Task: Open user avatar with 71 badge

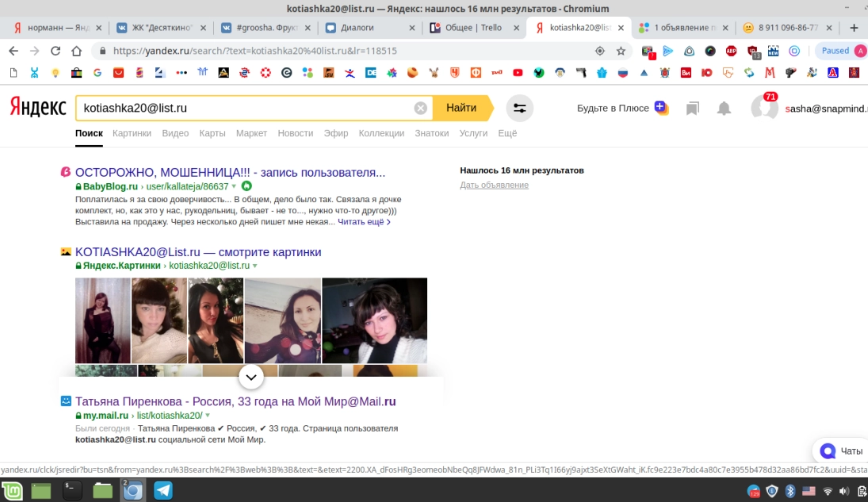Action: 764,107
